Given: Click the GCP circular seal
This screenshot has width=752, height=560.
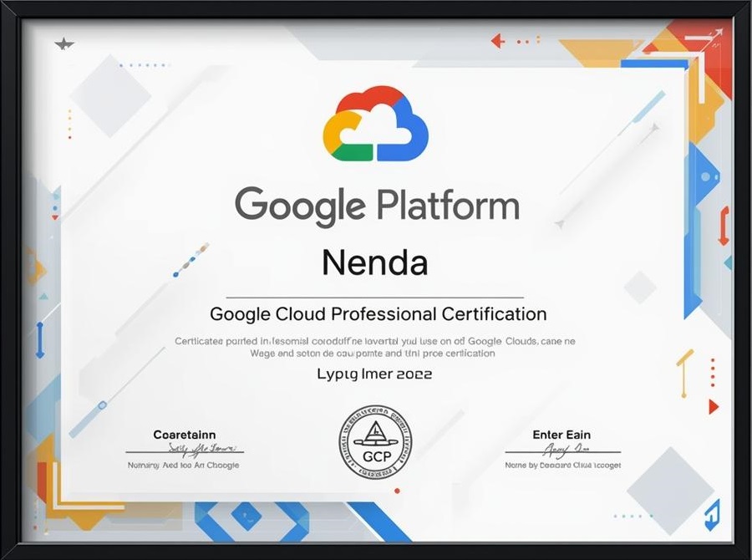Looking at the screenshot, I should click(x=375, y=442).
